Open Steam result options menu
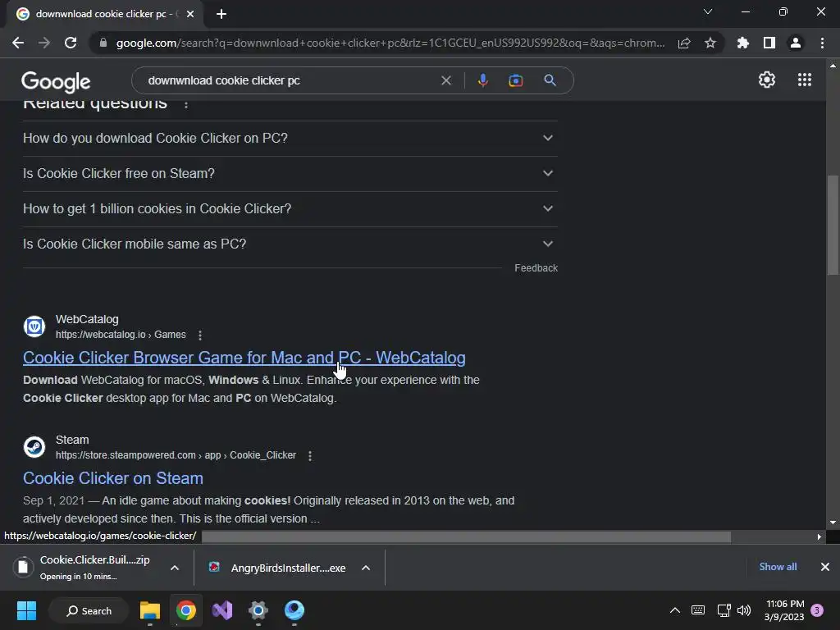This screenshot has height=630, width=840. (309, 455)
